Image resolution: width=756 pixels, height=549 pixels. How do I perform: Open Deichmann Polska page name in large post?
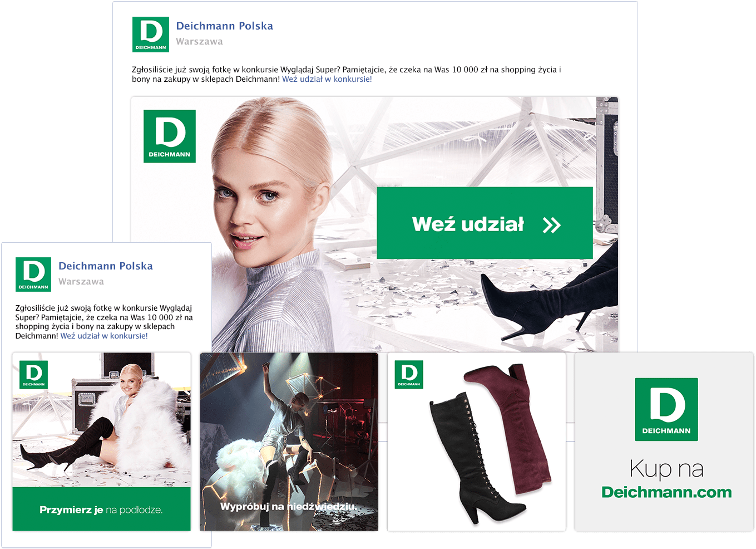point(225,26)
